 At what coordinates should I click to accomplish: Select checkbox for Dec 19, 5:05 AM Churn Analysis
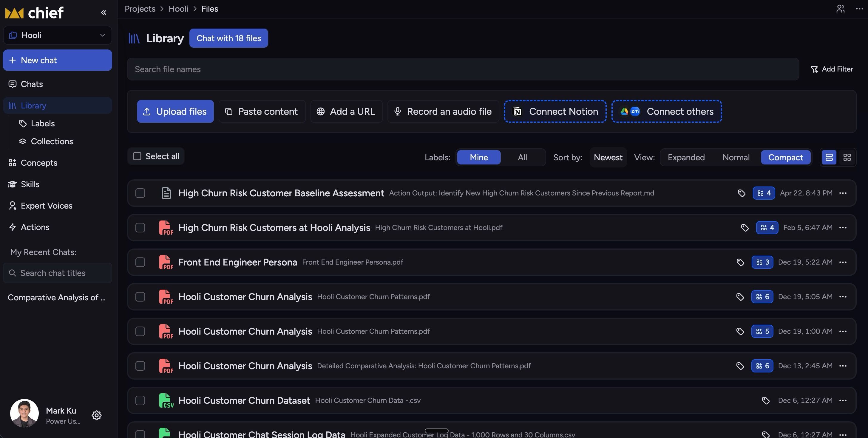pyautogui.click(x=140, y=297)
